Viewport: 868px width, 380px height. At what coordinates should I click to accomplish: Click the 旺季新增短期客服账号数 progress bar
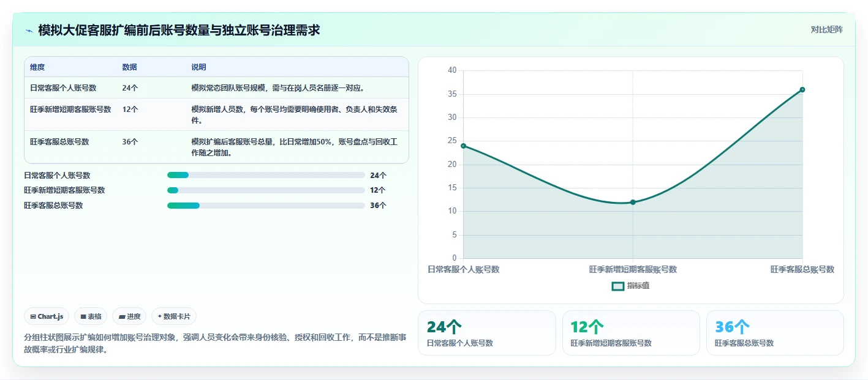pyautogui.click(x=266, y=190)
